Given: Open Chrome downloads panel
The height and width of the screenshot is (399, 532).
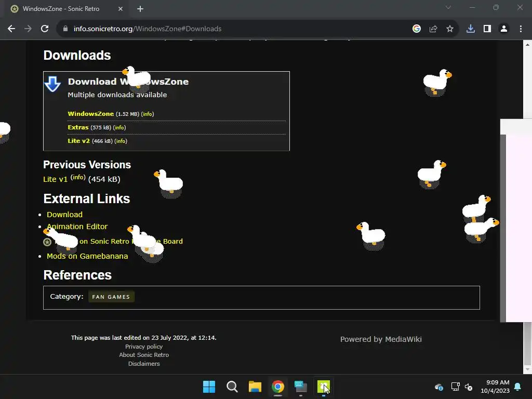Looking at the screenshot, I should pos(471,29).
